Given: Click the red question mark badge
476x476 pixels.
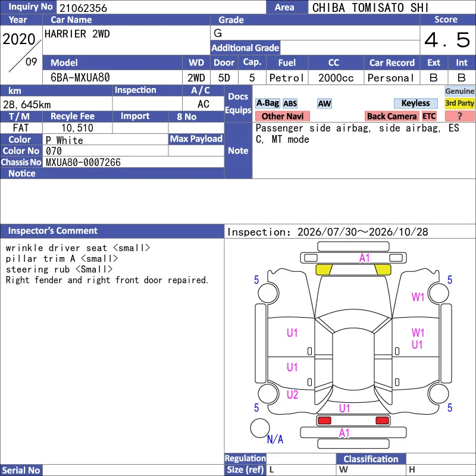Looking at the screenshot, I should [459, 116].
